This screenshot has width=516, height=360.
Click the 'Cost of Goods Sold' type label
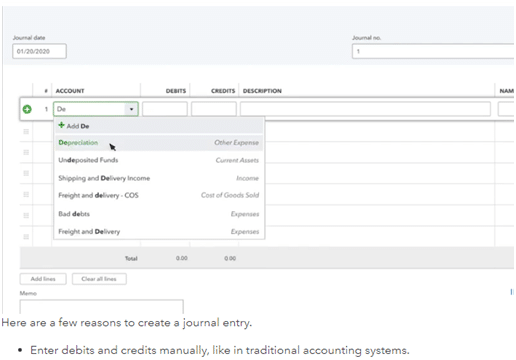(230, 195)
